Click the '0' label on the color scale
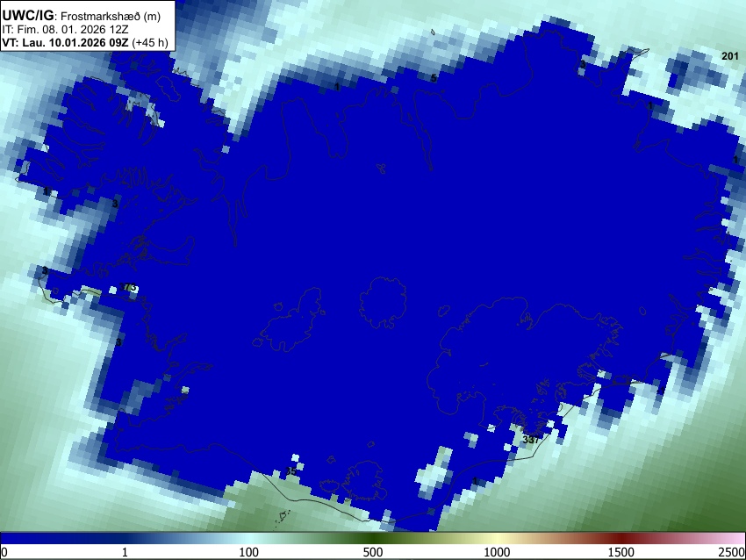Image resolution: width=746 pixels, height=560 pixels. click(4, 552)
